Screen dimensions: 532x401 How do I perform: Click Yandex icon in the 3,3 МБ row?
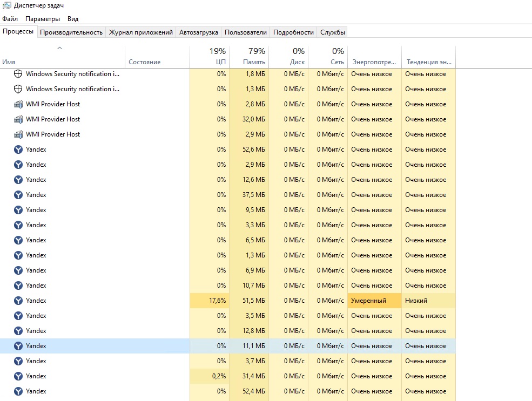[18, 225]
